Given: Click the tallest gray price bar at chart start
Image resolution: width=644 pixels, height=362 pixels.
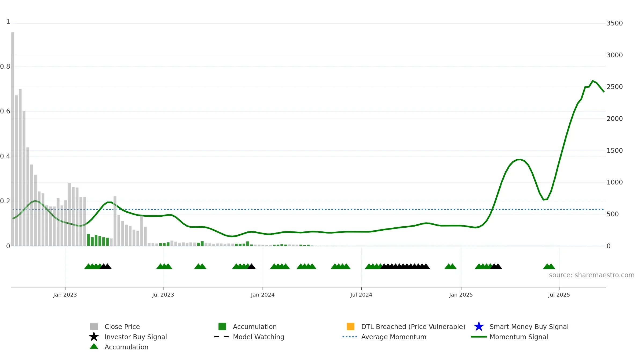Looking at the screenshot, I should click(x=13, y=139).
